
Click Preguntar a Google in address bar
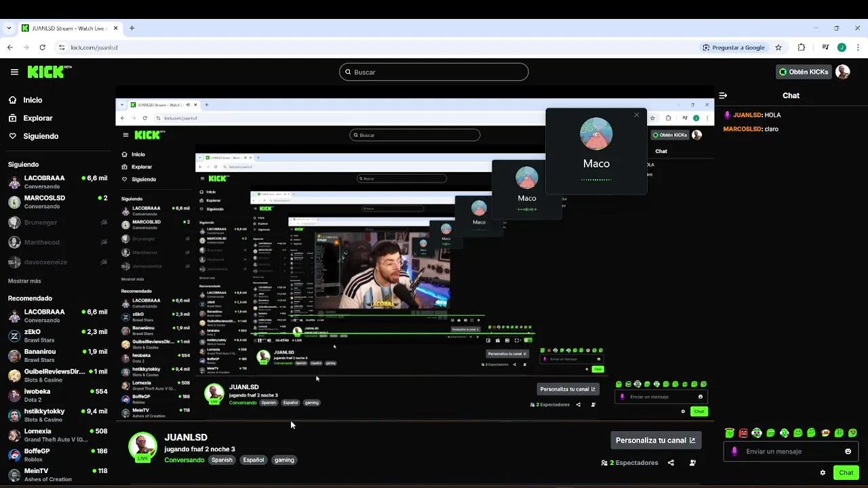[734, 47]
